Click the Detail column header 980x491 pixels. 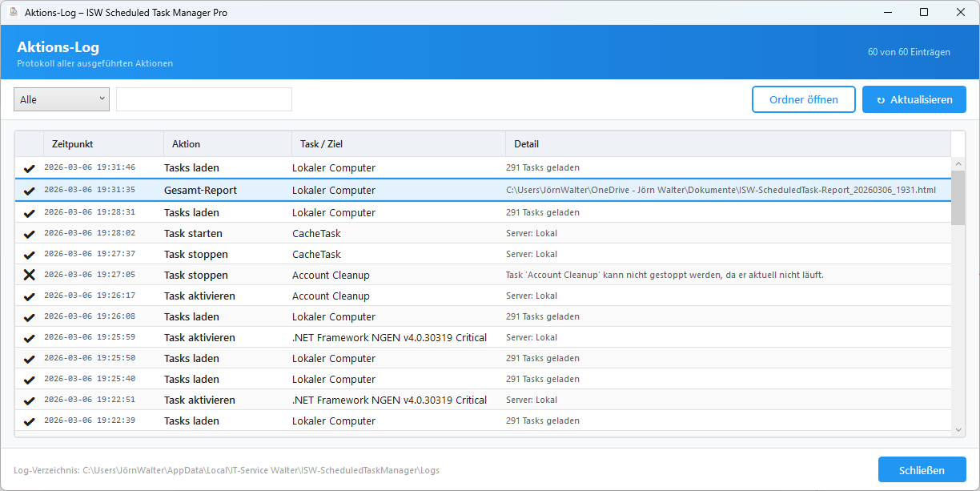click(727, 144)
